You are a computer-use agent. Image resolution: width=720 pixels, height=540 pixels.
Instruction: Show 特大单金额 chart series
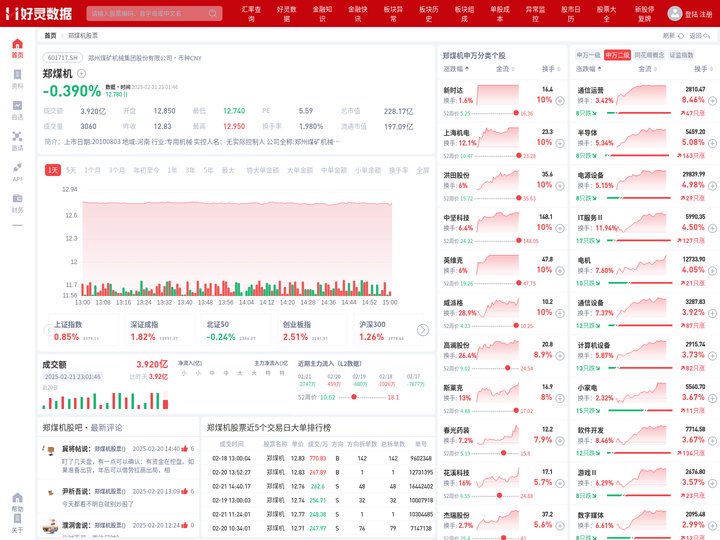click(263, 170)
